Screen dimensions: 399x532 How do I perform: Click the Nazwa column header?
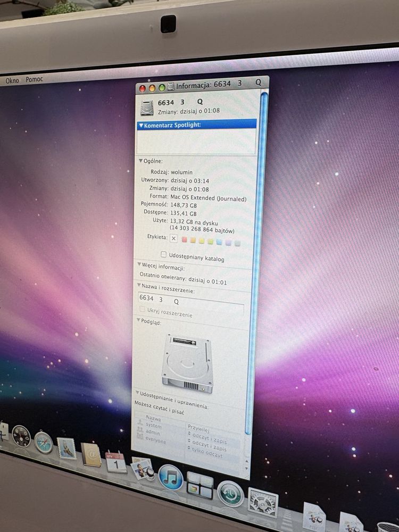pos(153,418)
